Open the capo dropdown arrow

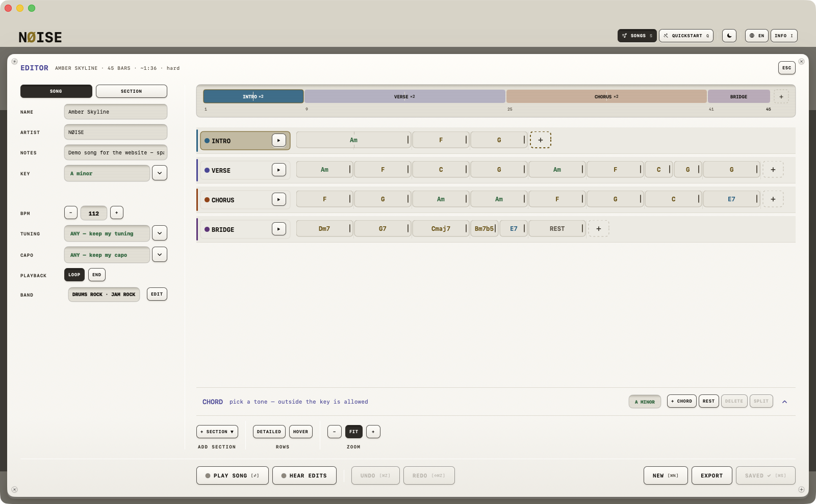(160, 254)
